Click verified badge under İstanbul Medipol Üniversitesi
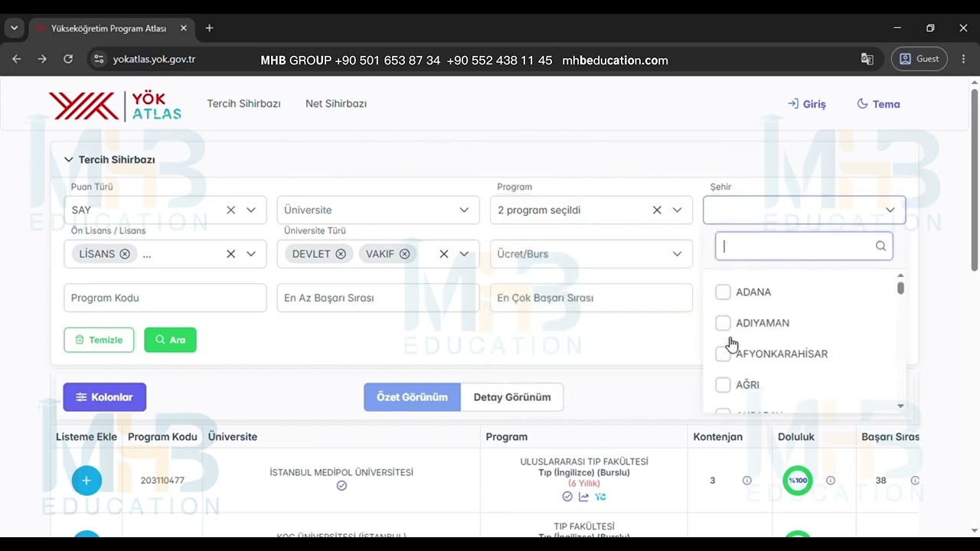The height and width of the screenshot is (551, 980). pos(341,486)
